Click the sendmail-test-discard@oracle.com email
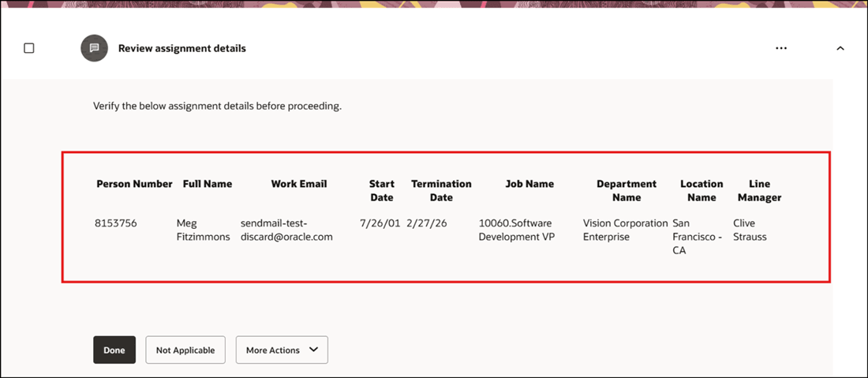 click(x=286, y=230)
